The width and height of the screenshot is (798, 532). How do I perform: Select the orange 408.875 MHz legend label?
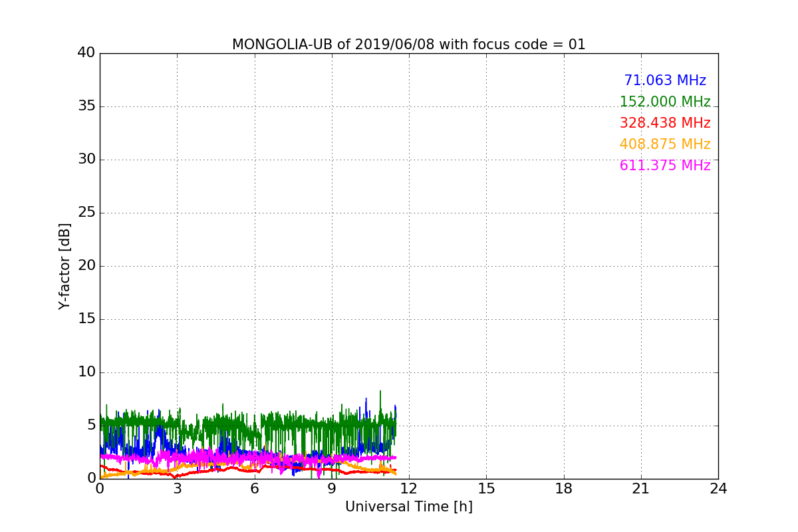click(x=664, y=144)
